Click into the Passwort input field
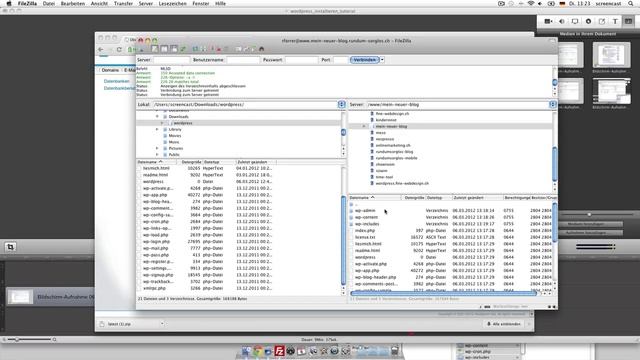 point(301,60)
